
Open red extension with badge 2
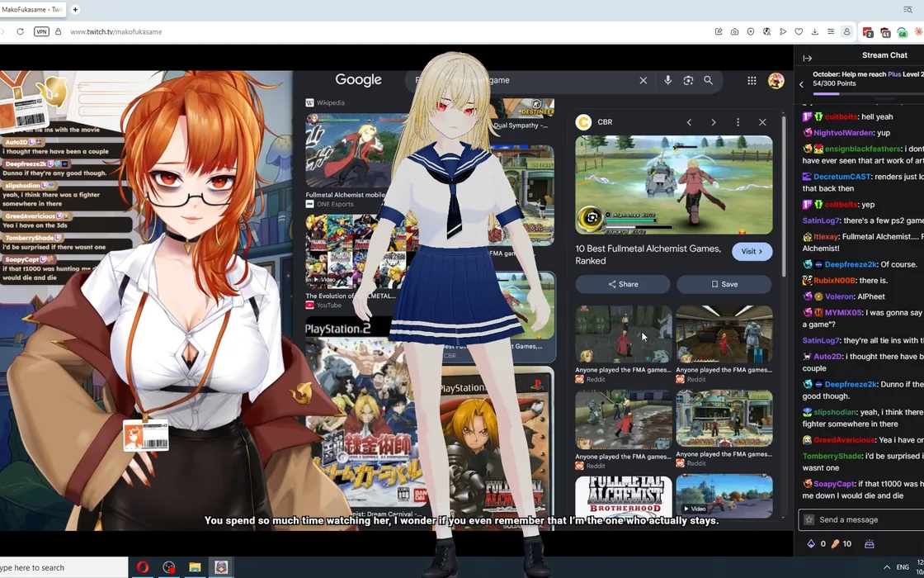click(x=868, y=32)
